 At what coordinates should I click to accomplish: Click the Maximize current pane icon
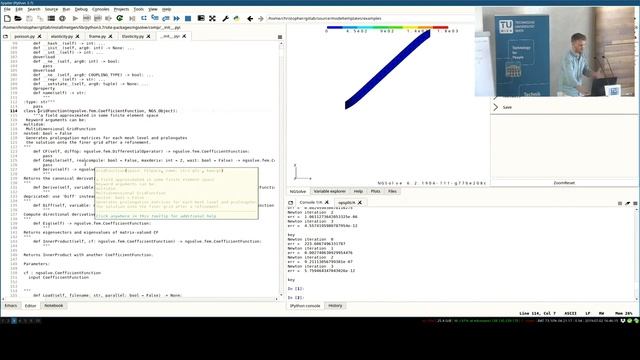pyautogui.click(x=201, y=18)
